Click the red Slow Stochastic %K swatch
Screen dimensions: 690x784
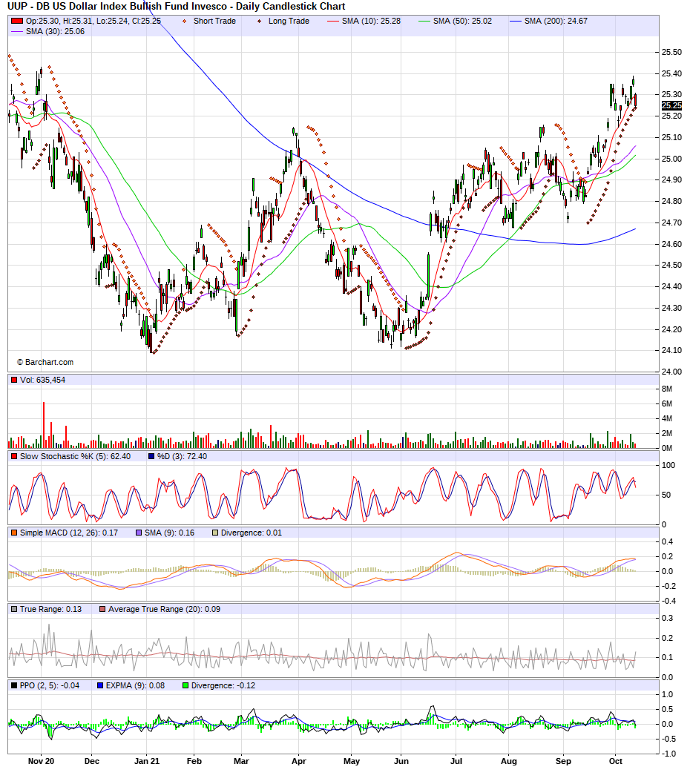[14, 456]
